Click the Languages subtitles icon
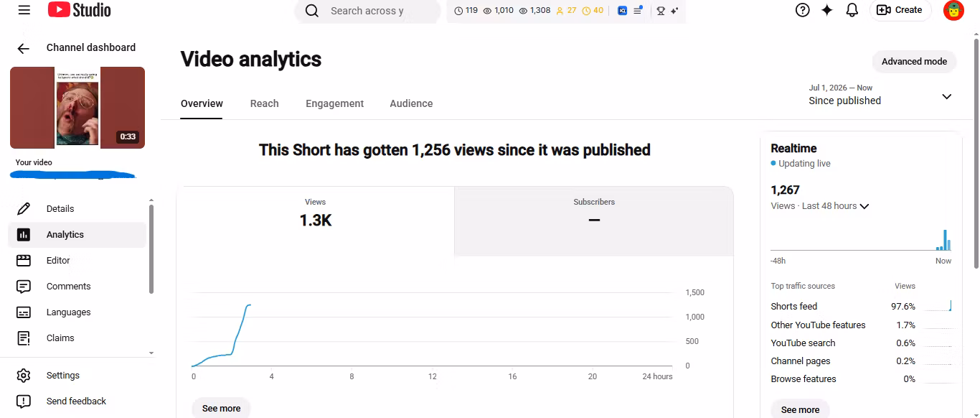Viewport: 980px width, 418px height. tap(24, 312)
